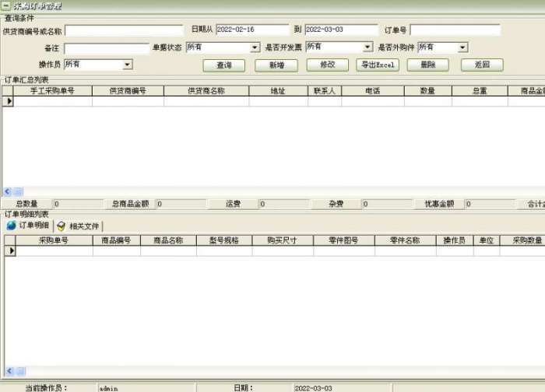Viewport: 545px width, 392px height.
Task: Click the 优惠金额 value field
Action: [x=490, y=204]
